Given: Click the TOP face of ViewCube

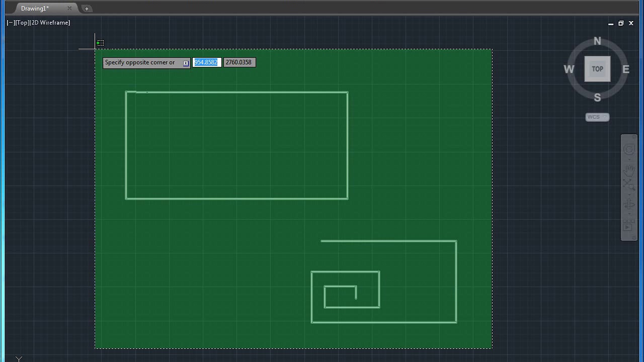Looking at the screenshot, I should 597,69.
